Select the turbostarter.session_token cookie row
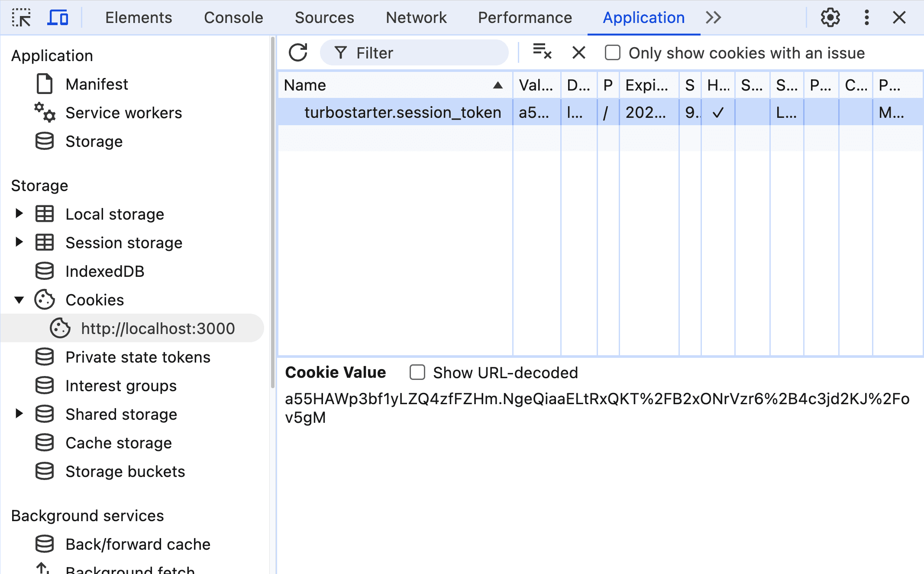 (x=402, y=113)
